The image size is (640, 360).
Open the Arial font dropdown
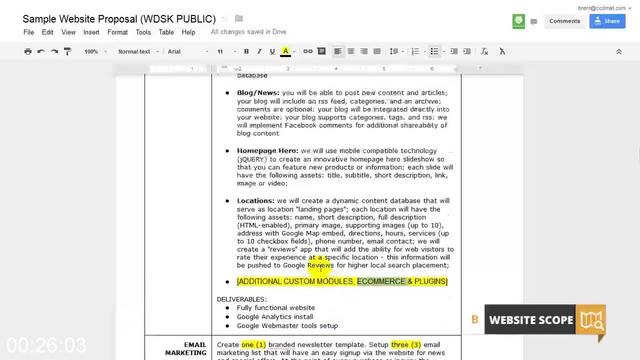coord(188,51)
